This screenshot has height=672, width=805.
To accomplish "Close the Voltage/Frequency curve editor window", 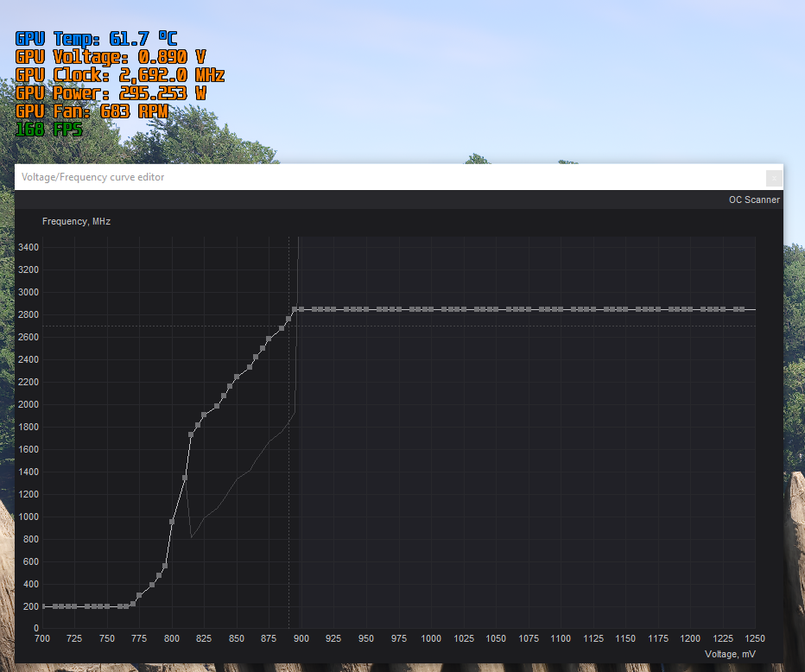I will 774,177.
